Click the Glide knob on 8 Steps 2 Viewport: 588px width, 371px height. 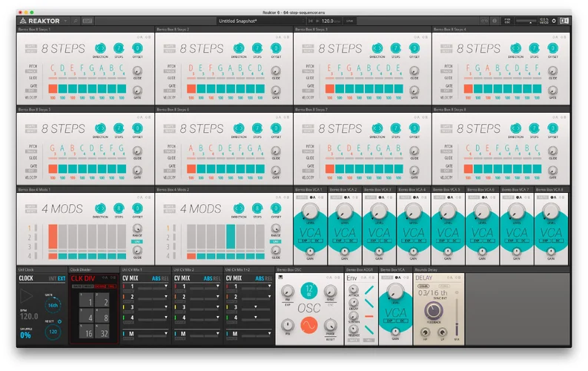pyautogui.click(x=276, y=70)
